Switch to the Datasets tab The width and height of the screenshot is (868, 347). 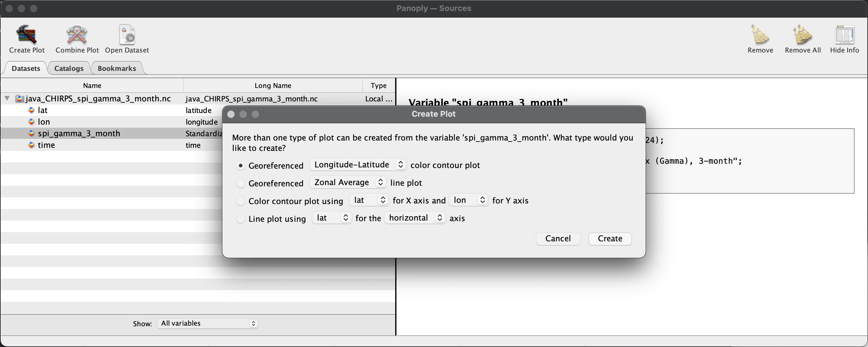coord(26,68)
